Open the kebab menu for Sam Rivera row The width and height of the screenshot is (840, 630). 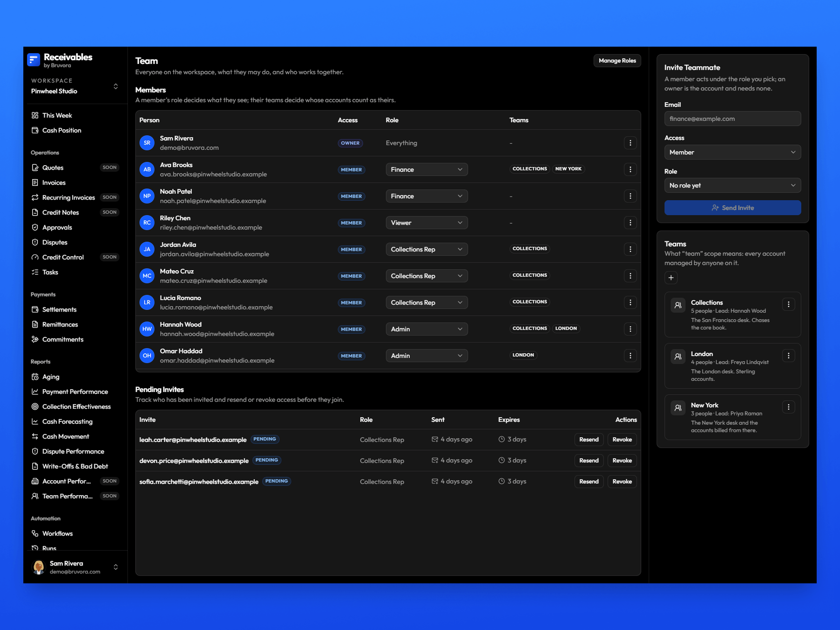(630, 143)
